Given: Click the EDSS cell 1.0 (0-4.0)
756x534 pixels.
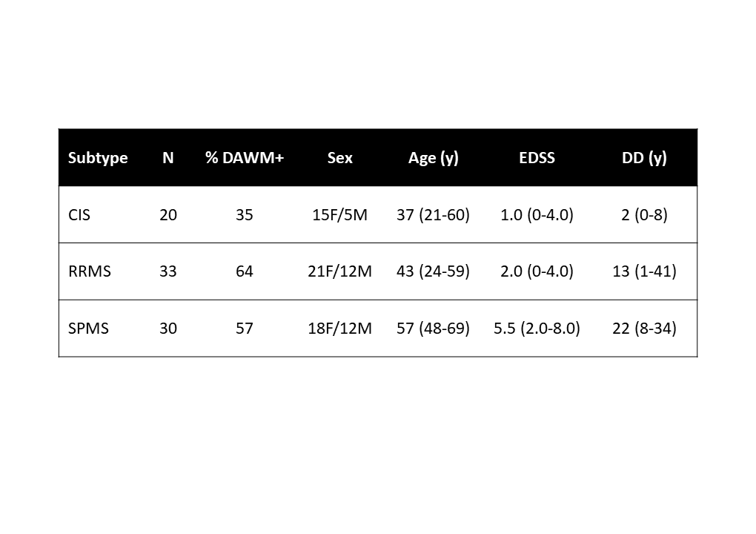Looking at the screenshot, I should click(537, 215).
